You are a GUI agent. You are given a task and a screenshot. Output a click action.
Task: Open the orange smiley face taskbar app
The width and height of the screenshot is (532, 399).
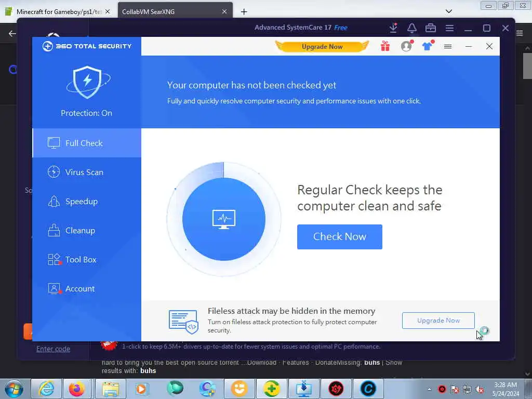point(239,389)
